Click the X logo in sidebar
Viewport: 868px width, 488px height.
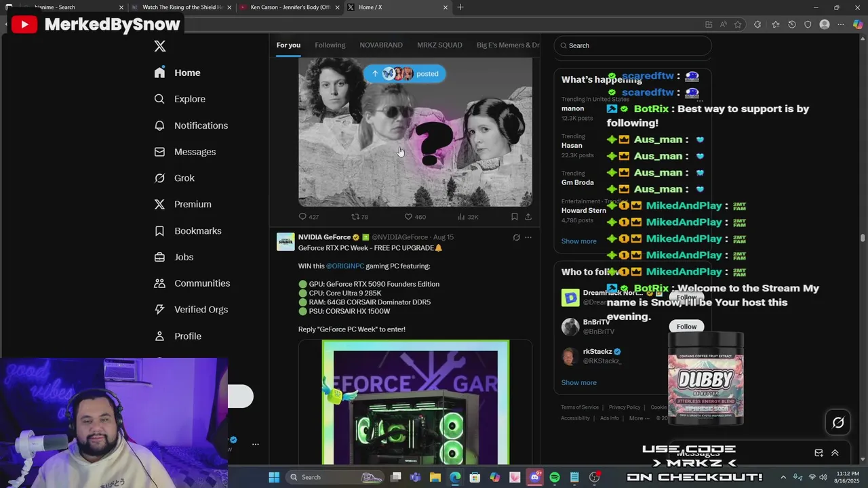pos(160,46)
